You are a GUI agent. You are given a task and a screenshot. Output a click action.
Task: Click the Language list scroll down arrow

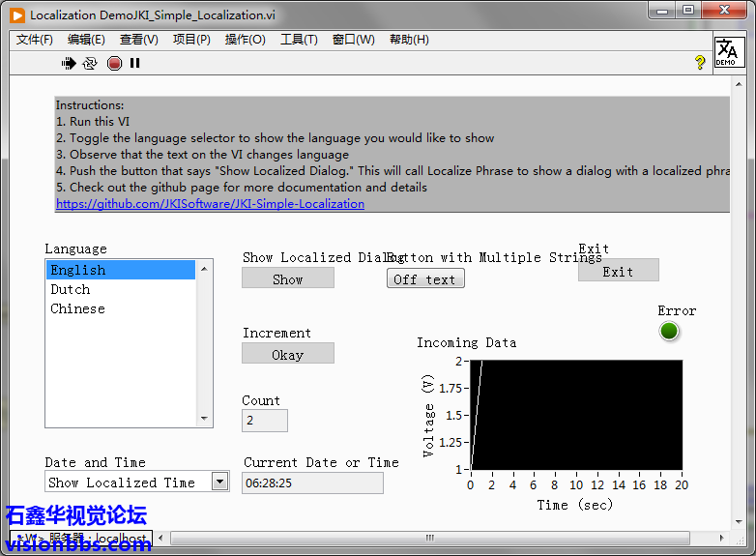(205, 419)
